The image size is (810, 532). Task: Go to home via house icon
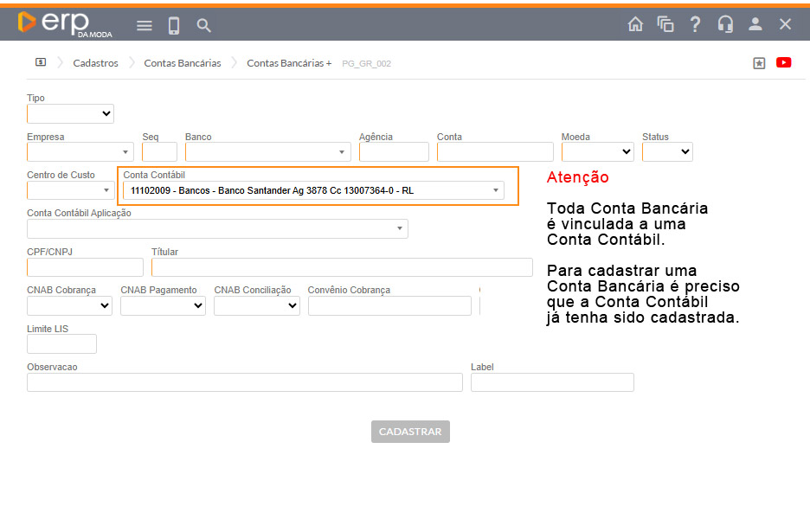635,24
